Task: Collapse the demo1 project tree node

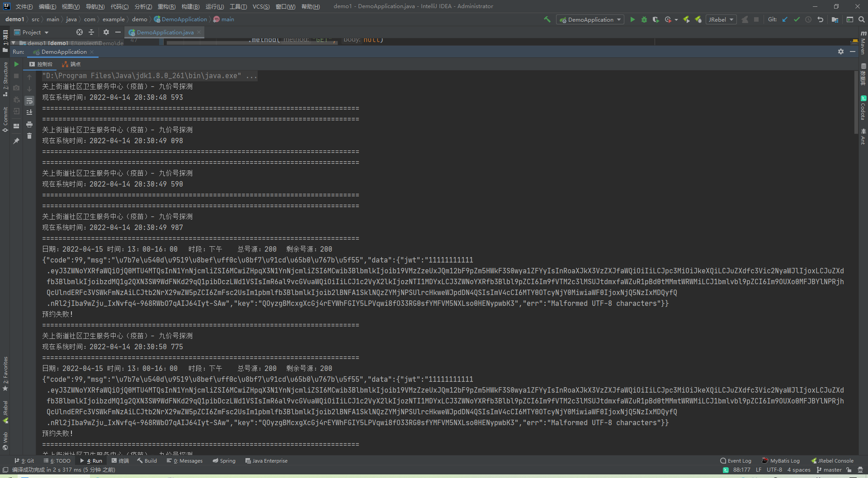Action: click(x=14, y=43)
